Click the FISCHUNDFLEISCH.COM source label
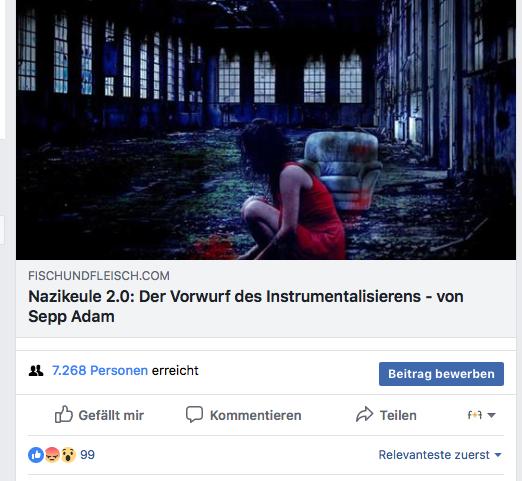Image resolution: width=522 pixels, height=481 pixels. pos(99,276)
